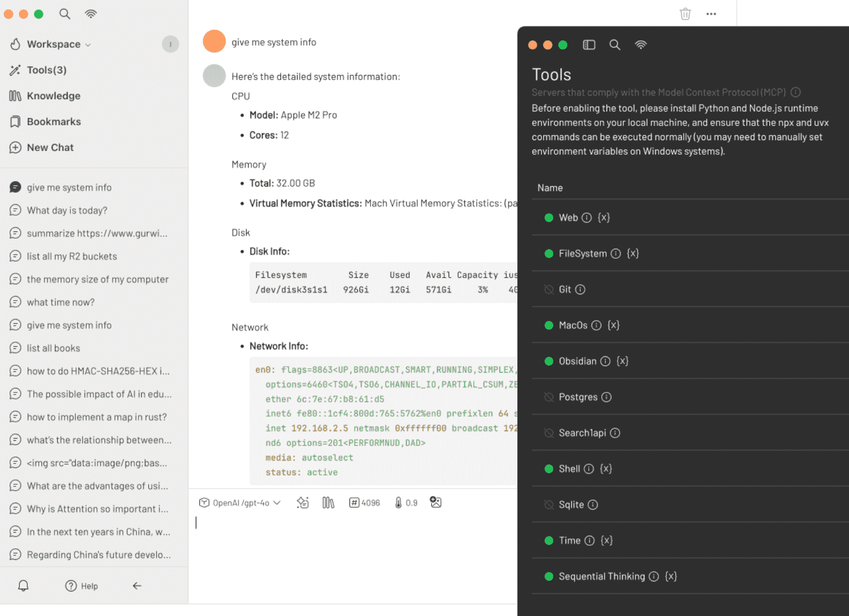This screenshot has height=616, width=849.
Task: Toggle the Obsidian tool status
Action: coord(549,361)
